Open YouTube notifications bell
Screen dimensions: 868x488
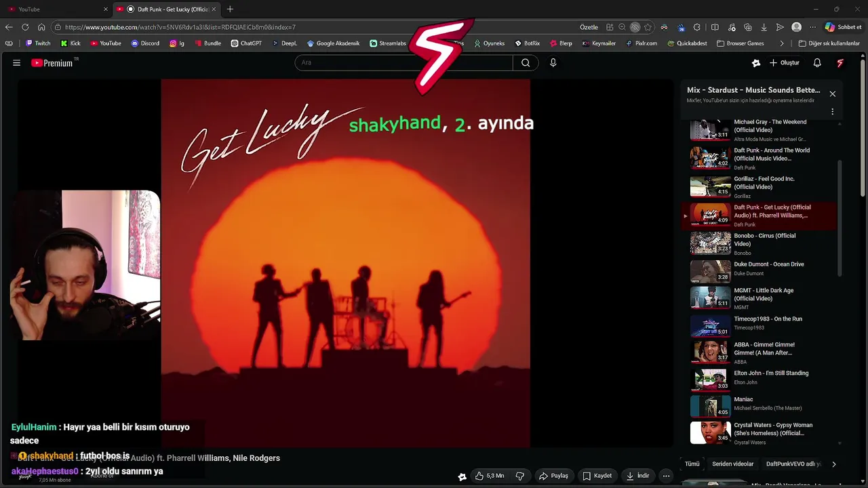pos(817,62)
